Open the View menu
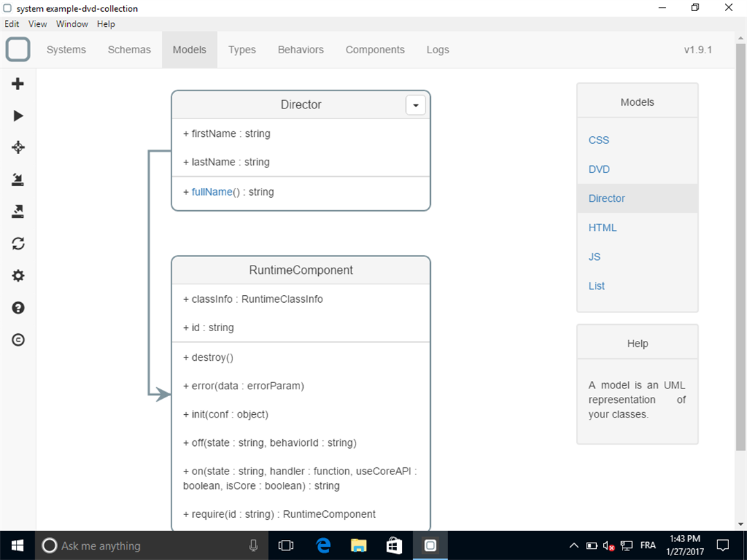The height and width of the screenshot is (560, 747). click(37, 24)
